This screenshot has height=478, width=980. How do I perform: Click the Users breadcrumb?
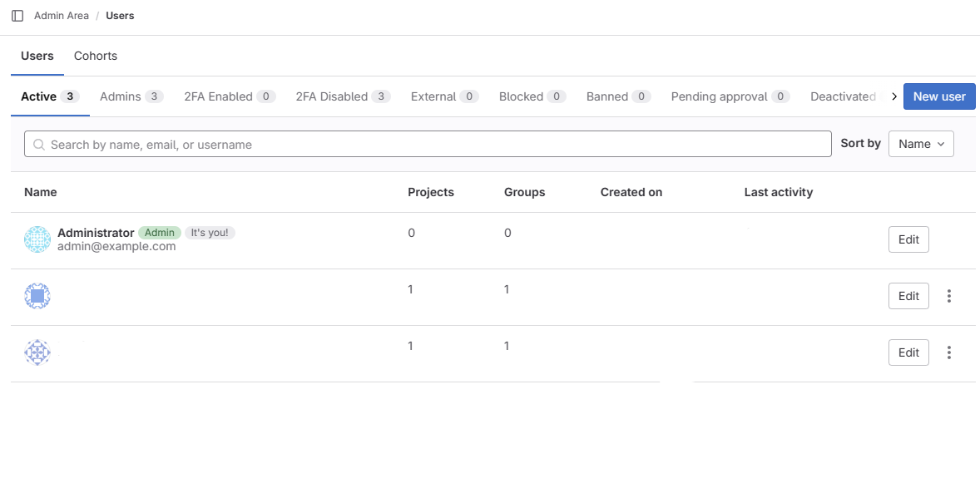pyautogui.click(x=120, y=16)
